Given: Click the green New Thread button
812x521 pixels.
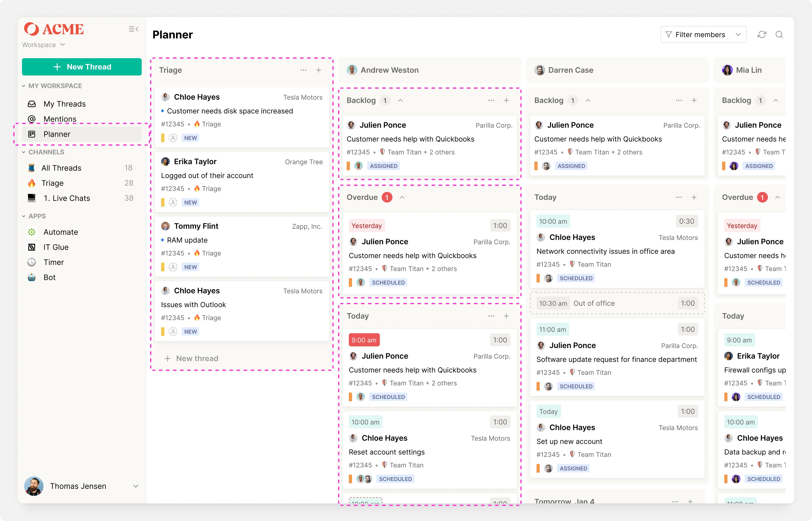Looking at the screenshot, I should 82,67.
